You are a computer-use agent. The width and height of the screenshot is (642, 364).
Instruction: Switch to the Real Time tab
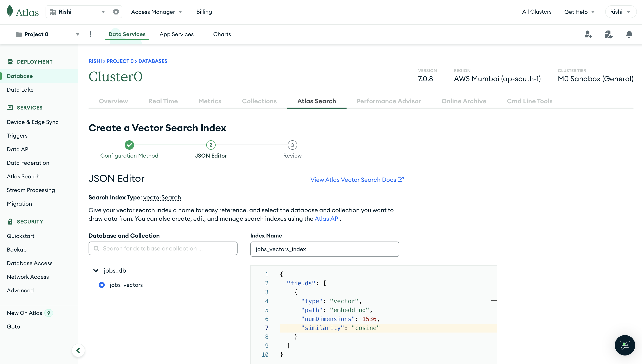163,101
